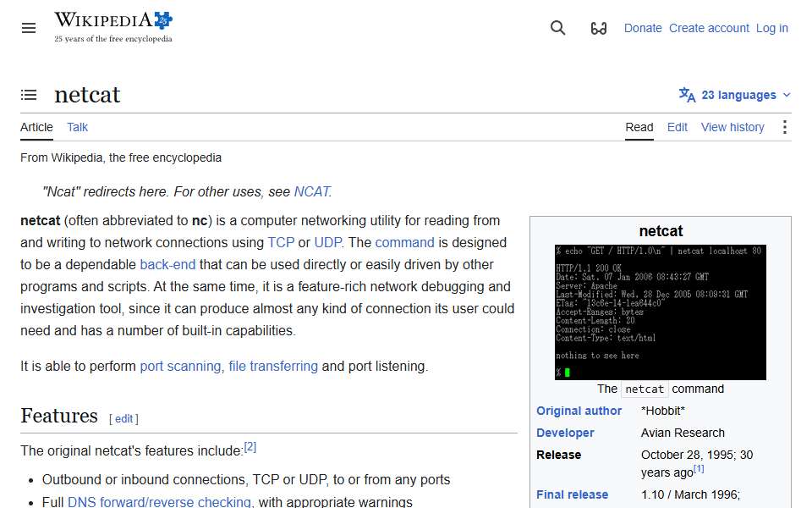The image size is (812, 508).
Task: Click the Avian Research developer value
Action: [x=683, y=433]
